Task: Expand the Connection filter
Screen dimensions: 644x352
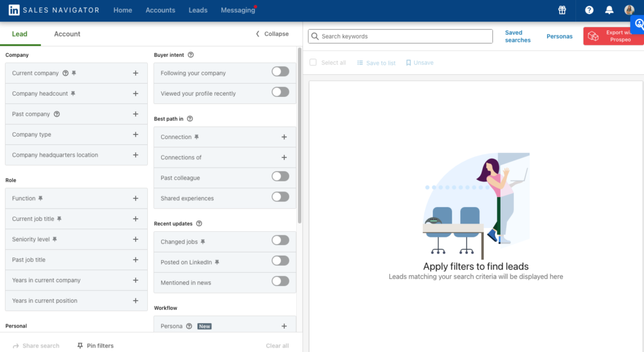Action: tap(284, 137)
